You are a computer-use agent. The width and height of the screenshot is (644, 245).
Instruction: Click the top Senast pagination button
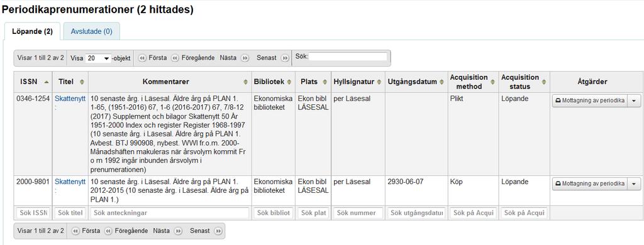273,58
